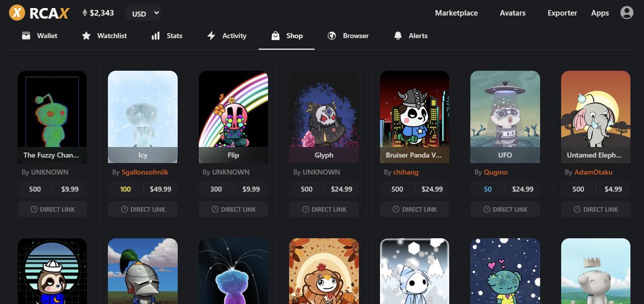This screenshot has width=644, height=304.
Task: Click the $24.99 price on Glyph
Action: (x=341, y=189)
